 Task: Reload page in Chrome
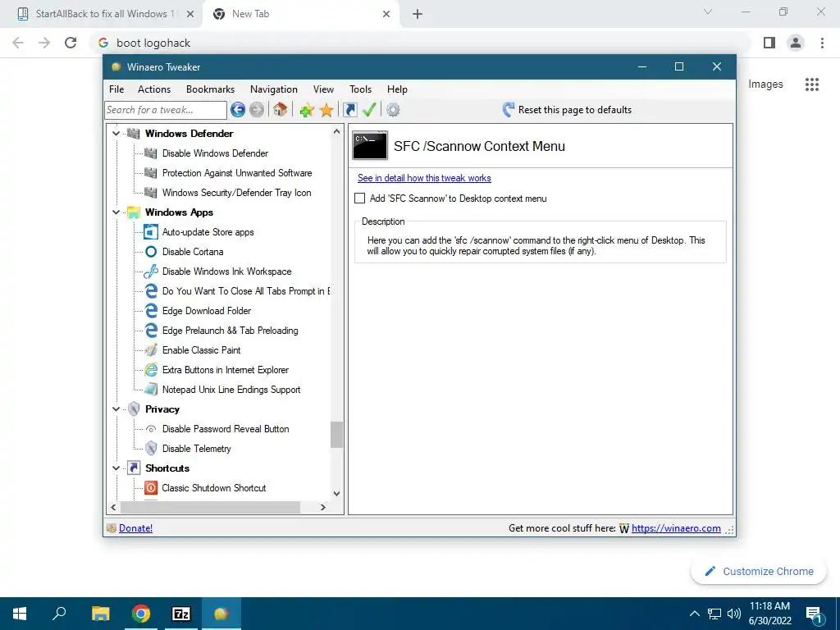pyautogui.click(x=71, y=43)
